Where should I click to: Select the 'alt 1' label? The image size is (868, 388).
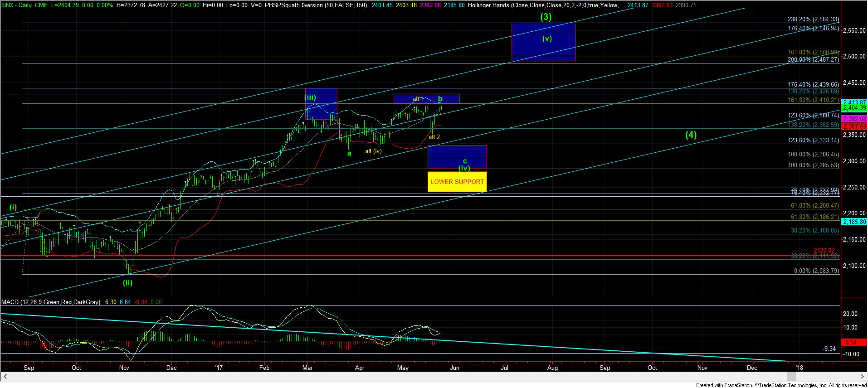[418, 99]
